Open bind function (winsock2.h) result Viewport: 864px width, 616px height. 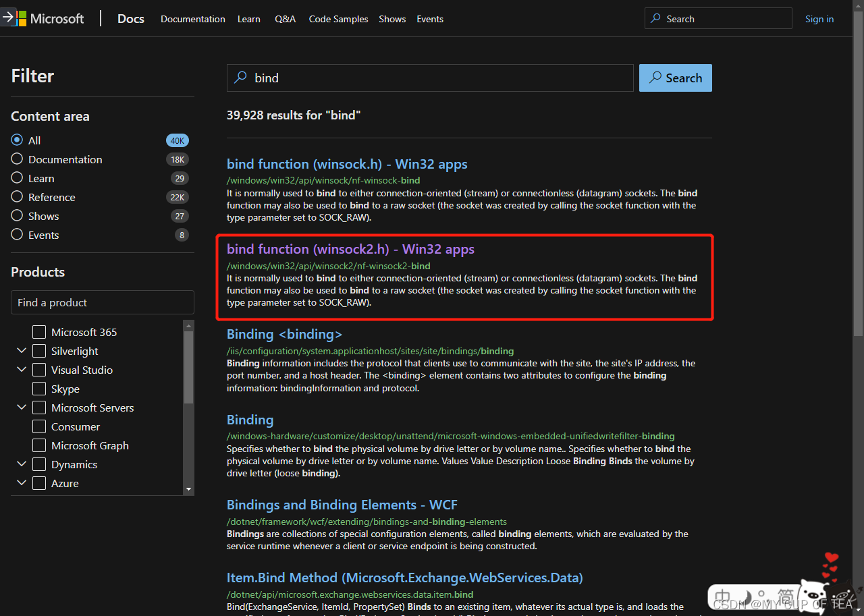350,249
